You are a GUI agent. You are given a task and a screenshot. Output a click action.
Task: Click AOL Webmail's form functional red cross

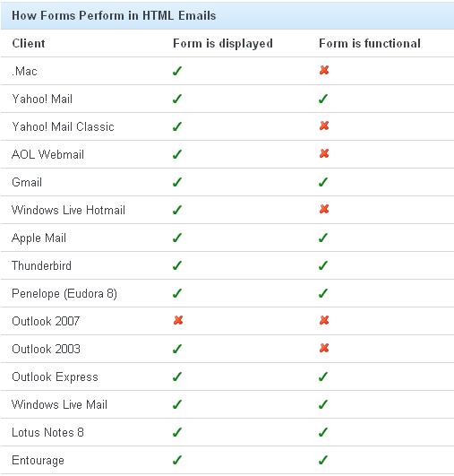tap(324, 153)
